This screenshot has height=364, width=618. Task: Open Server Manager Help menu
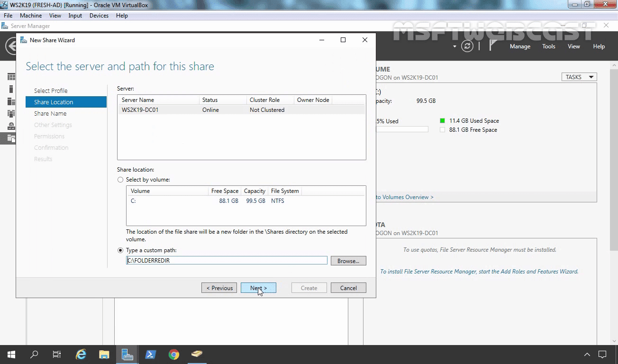point(599,46)
